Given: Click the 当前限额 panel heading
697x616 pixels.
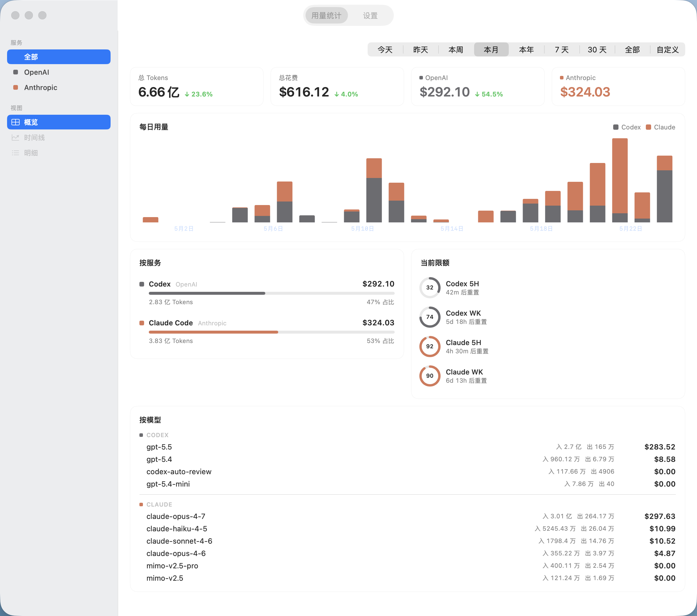Looking at the screenshot, I should [x=435, y=263].
